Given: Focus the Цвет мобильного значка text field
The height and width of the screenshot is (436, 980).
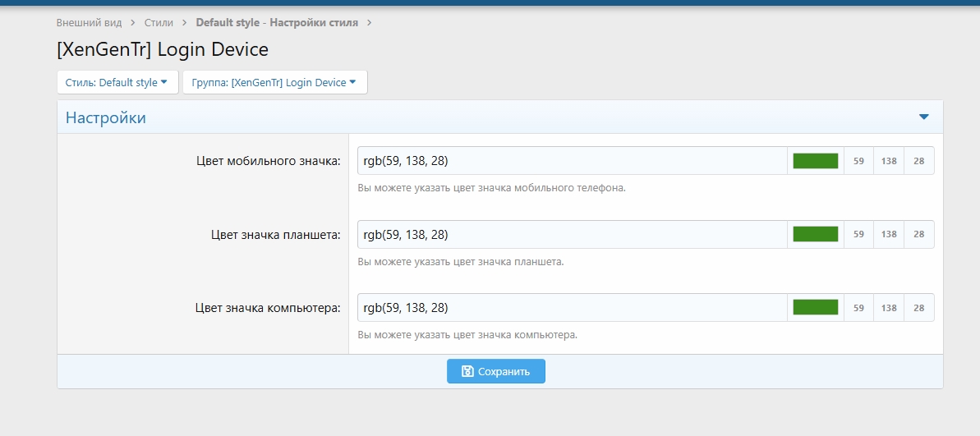Looking at the screenshot, I should pos(572,161).
